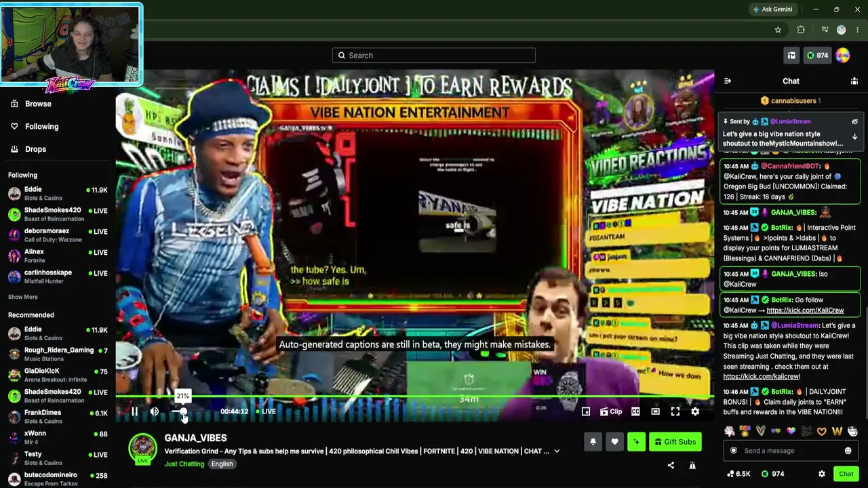The image size is (868, 488).
Task: Open KICKs balance showing 974 in header
Action: [817, 56]
